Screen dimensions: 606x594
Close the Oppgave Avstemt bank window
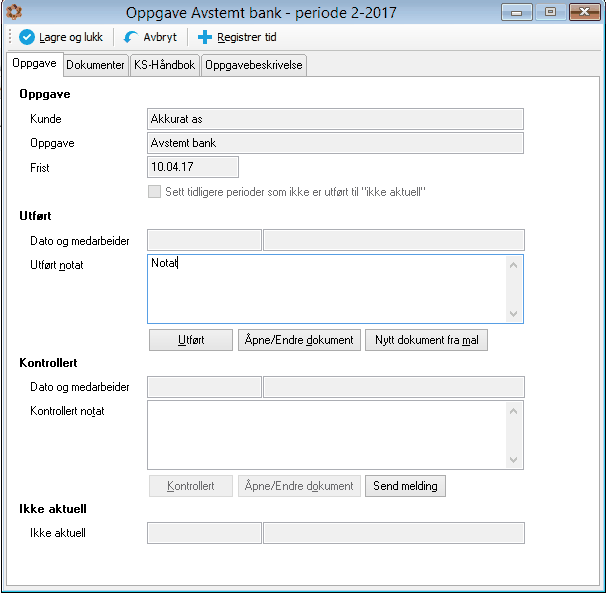(584, 12)
